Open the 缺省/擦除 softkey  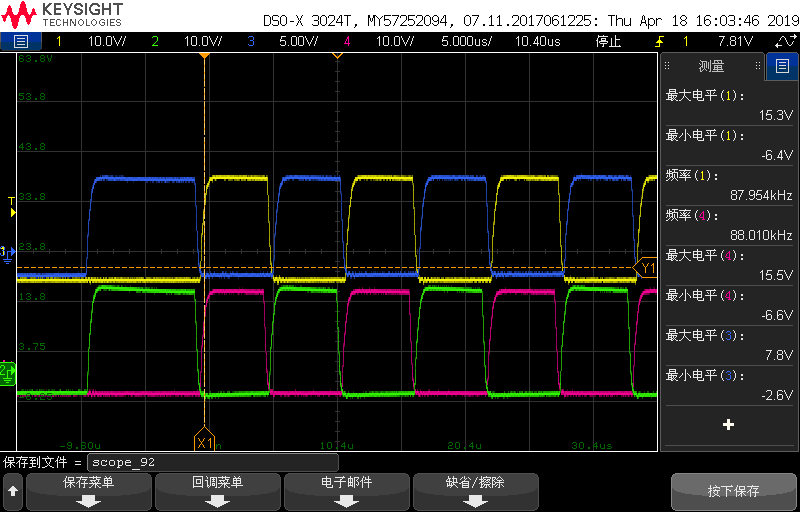476,491
